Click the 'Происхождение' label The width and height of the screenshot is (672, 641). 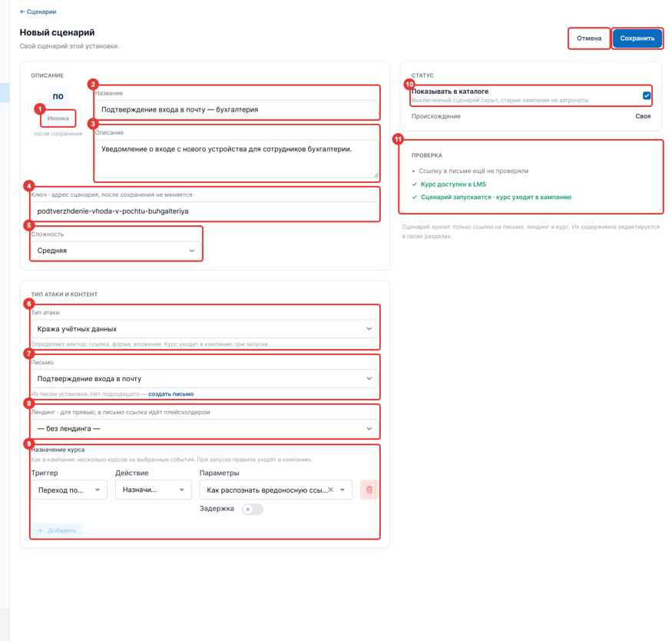[436, 116]
